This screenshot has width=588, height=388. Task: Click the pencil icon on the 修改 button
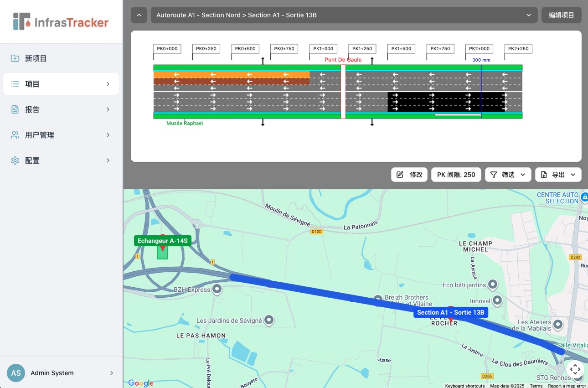(400, 174)
